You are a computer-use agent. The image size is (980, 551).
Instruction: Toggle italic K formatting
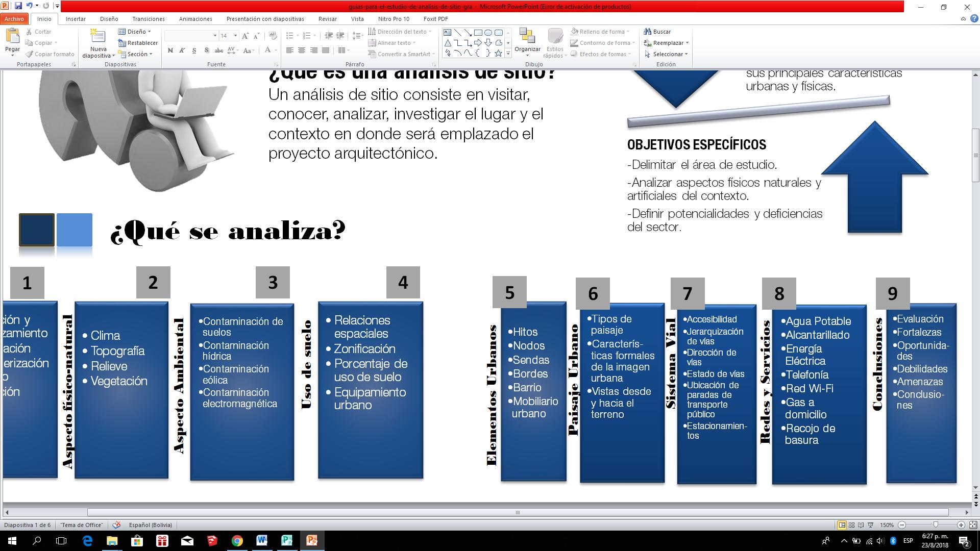pyautogui.click(x=182, y=51)
